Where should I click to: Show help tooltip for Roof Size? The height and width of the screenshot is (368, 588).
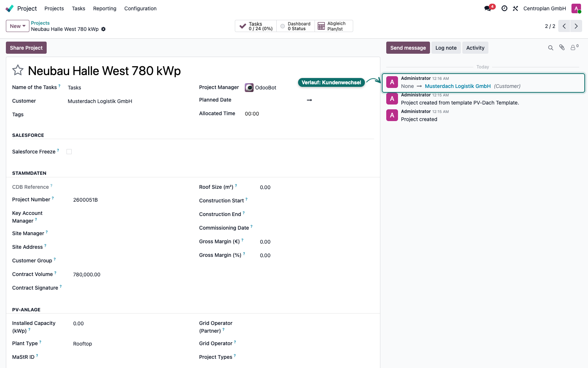236,185
